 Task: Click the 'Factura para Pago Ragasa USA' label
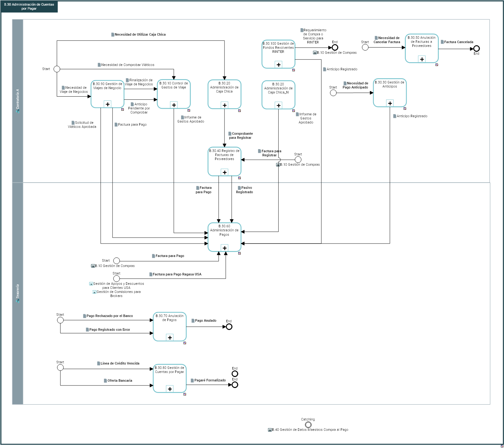[x=175, y=274]
